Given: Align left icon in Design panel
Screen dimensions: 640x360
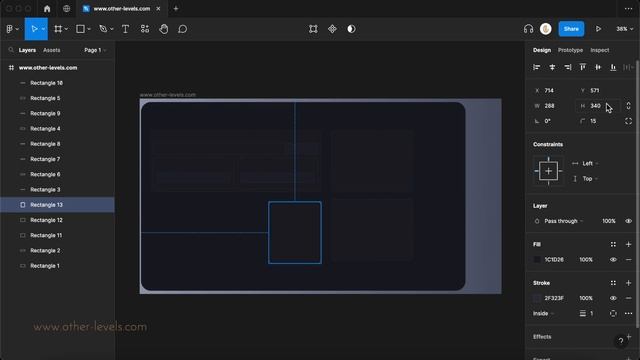Looking at the screenshot, I should pos(537,67).
